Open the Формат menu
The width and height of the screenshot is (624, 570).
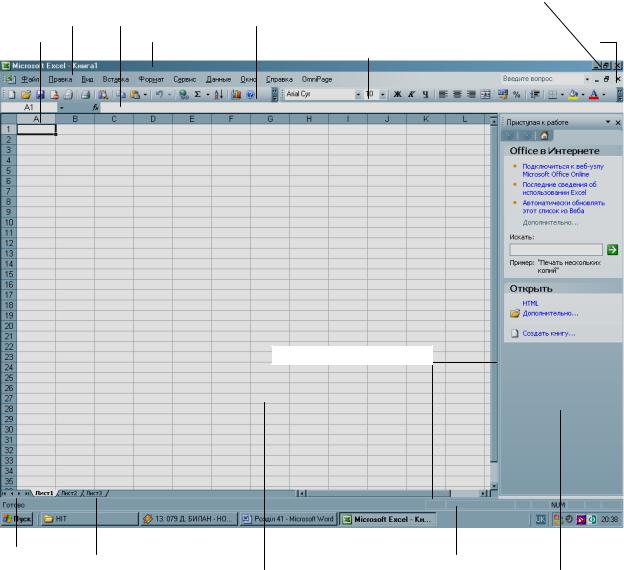[151, 79]
